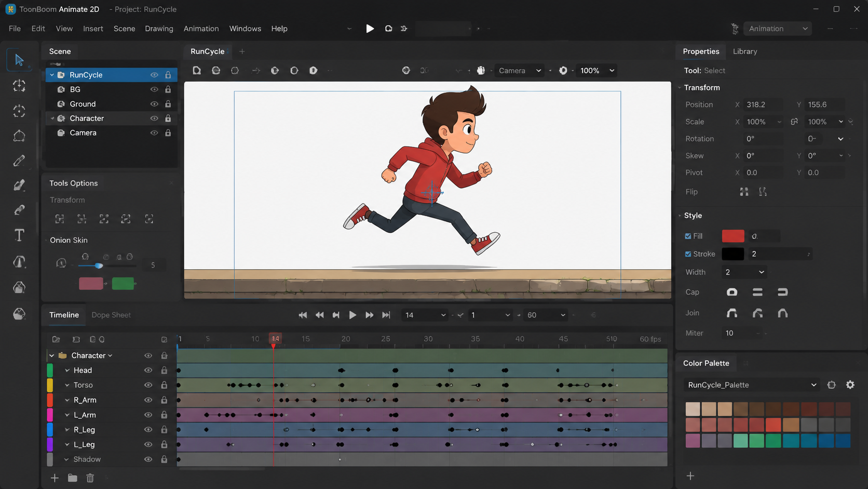Select the round cap icon
The width and height of the screenshot is (868, 489).
pos(732,292)
